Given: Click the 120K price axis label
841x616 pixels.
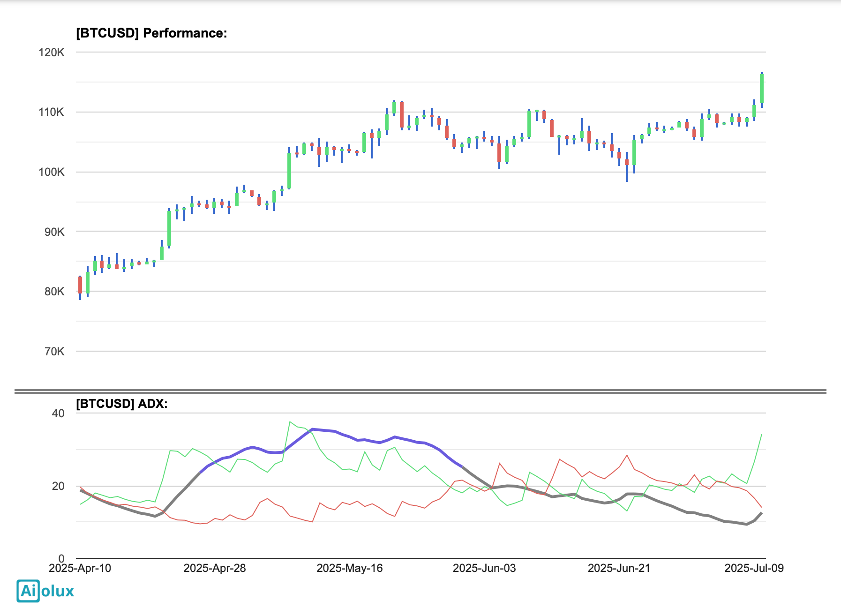Looking at the screenshot, I should pyautogui.click(x=52, y=53).
